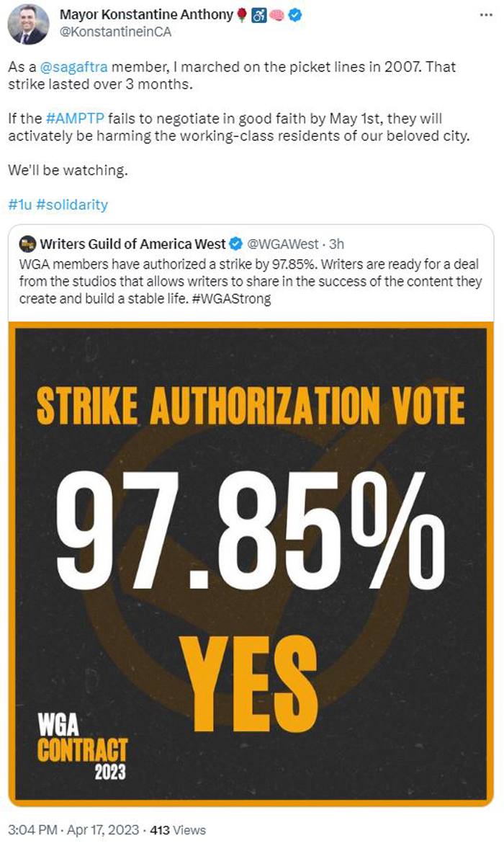Open the @WGAWest handle in quoted tweet
Screen dimensions: 504x846
point(282,244)
